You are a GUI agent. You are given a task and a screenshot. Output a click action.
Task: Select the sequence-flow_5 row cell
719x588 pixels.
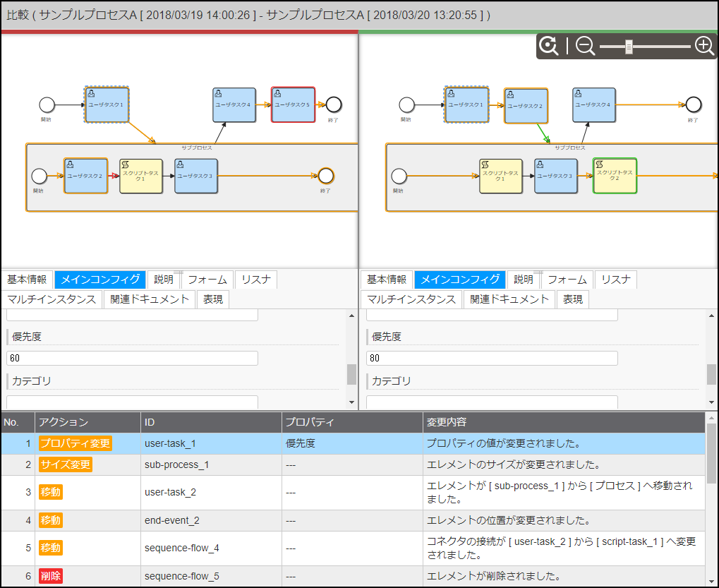[212, 576]
